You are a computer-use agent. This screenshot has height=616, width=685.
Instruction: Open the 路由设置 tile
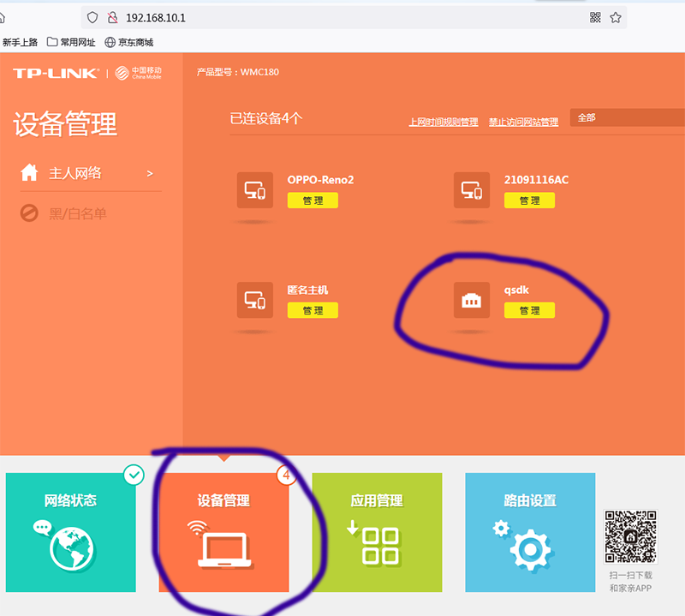coord(530,532)
